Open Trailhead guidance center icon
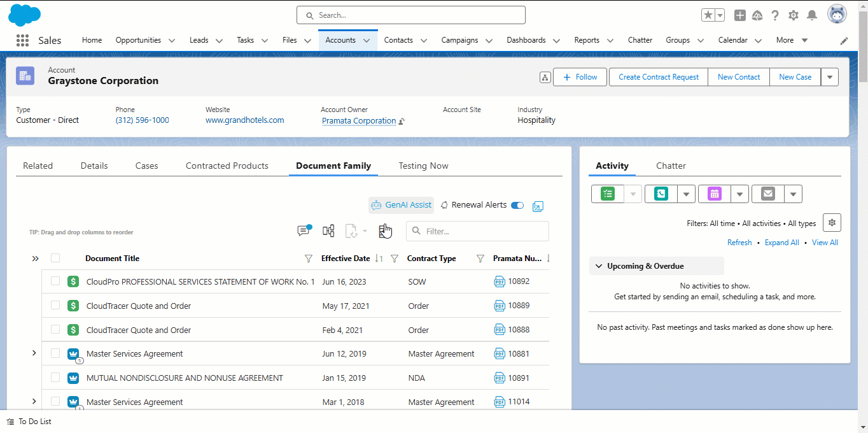 (757, 15)
